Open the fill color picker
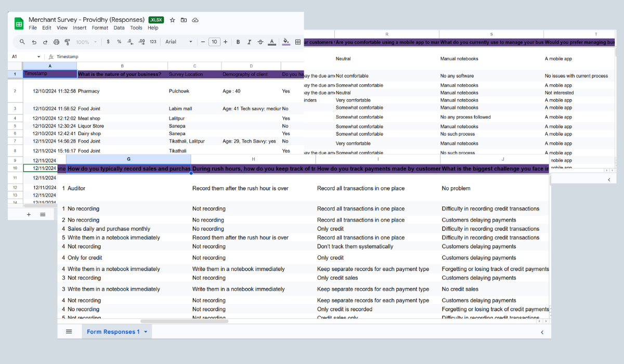 click(x=285, y=41)
